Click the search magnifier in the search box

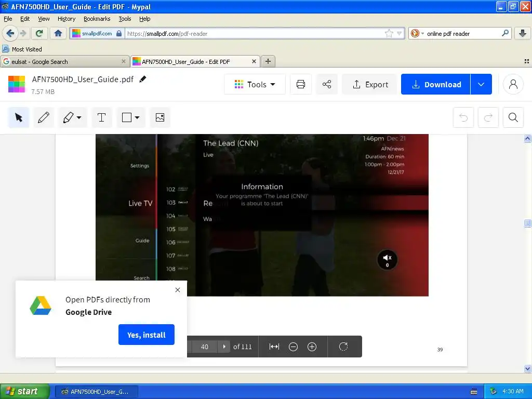coord(505,33)
